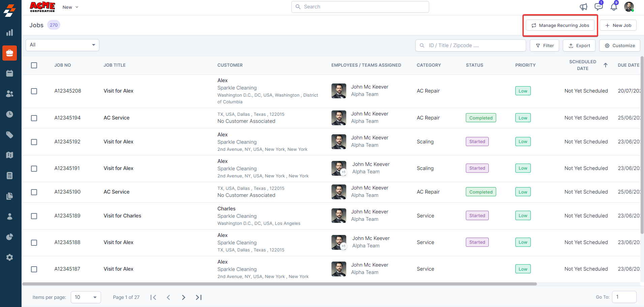Expand the New dropdown beside logo
The image size is (644, 307).
pos(70,7)
